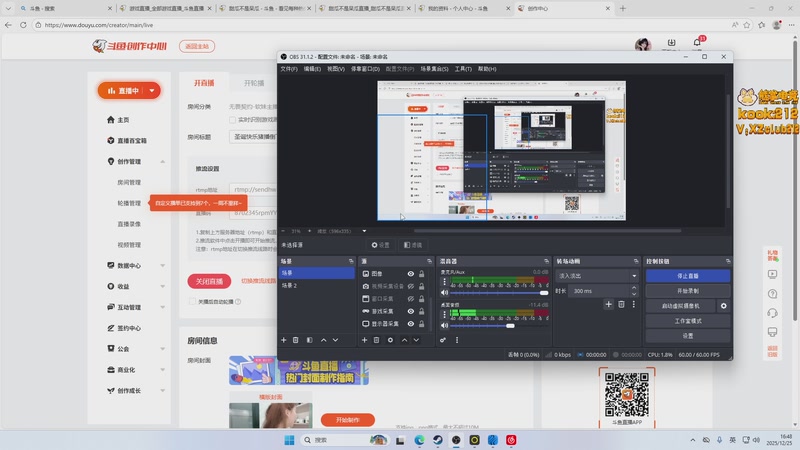
Task: Undock the Controls panel
Action: [728, 261]
